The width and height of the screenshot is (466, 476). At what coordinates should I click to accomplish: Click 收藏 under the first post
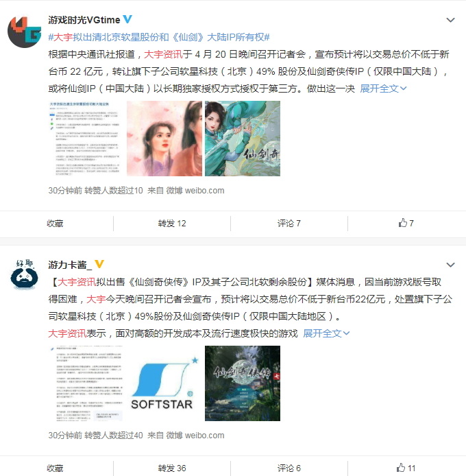55,223
